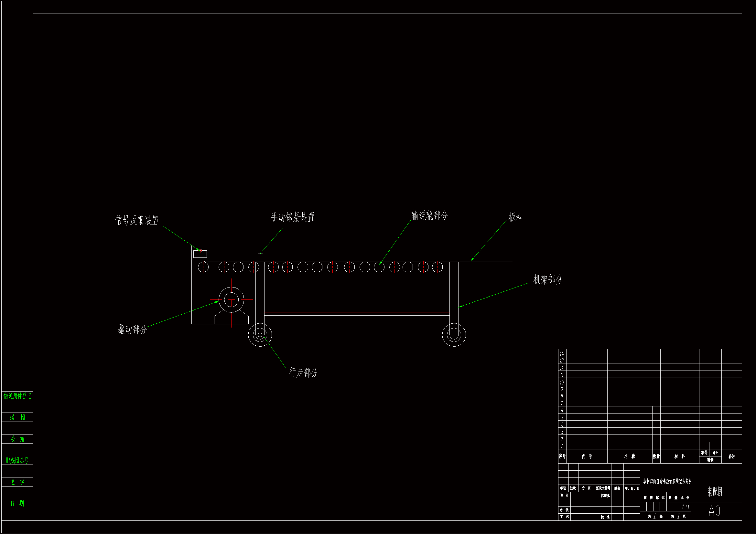This screenshot has height=534, width=756.
Task: Select the 板材双面自动喷涂油膜装置方案图 title text
Action: pyautogui.click(x=667, y=481)
